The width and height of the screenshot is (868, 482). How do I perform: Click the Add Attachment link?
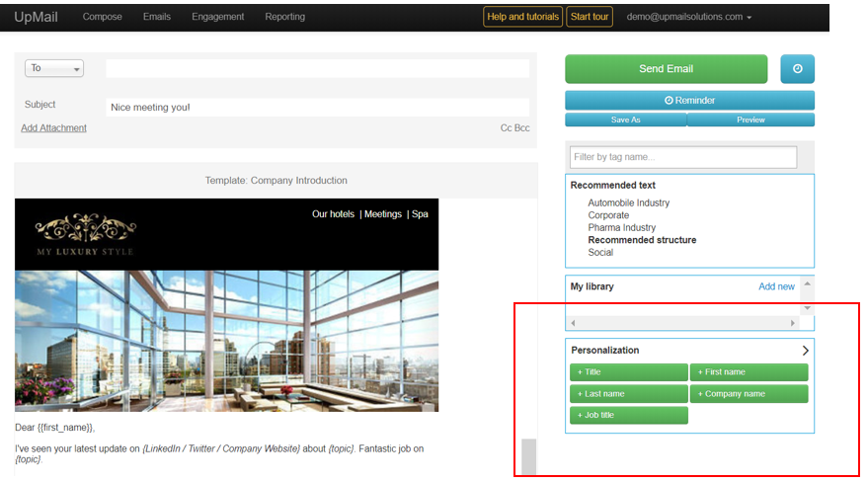(x=53, y=127)
